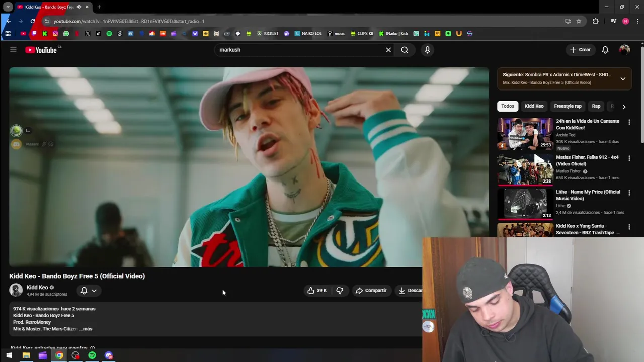644x362 pixels.
Task: Click the Crear button
Action: (580, 50)
